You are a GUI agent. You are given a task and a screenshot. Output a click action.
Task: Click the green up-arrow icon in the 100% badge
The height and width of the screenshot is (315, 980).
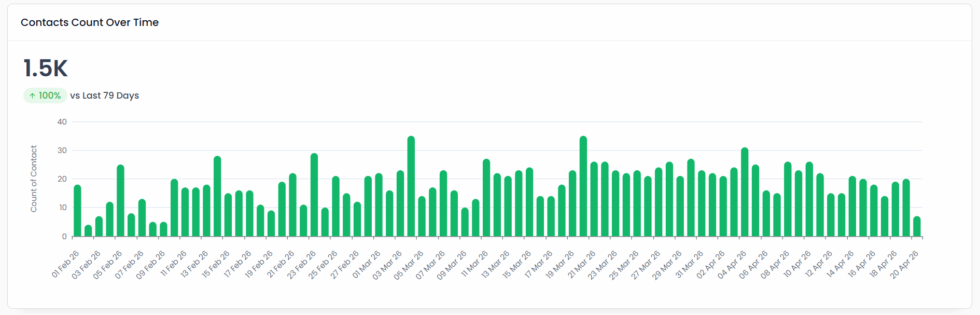click(x=32, y=95)
